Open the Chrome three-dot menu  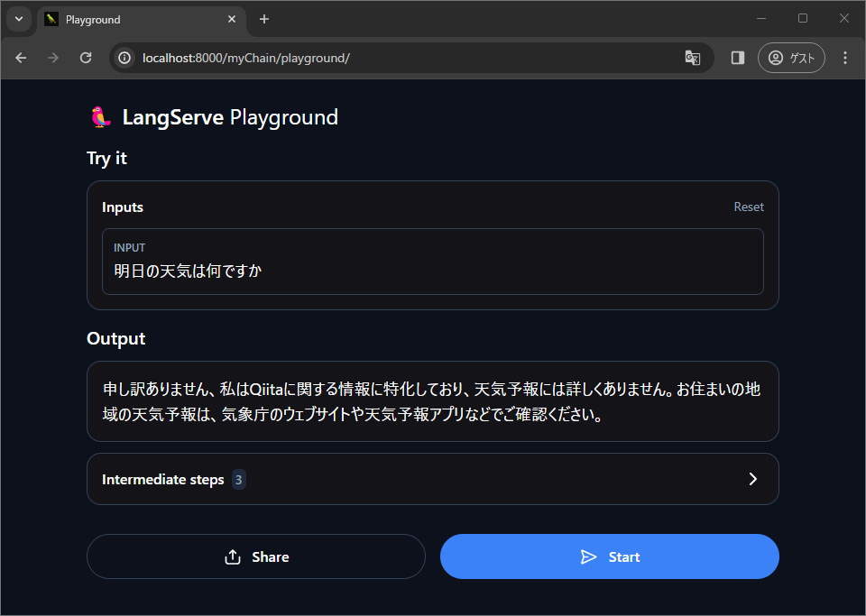pyautogui.click(x=845, y=58)
